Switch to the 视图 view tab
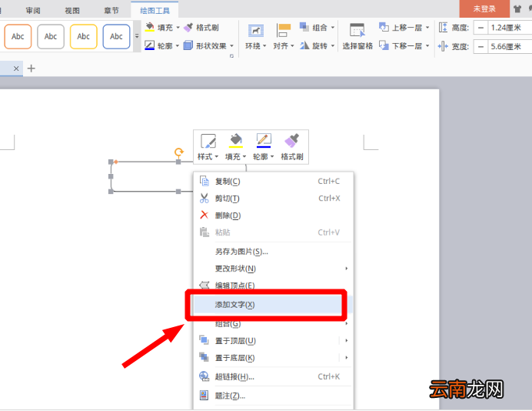 coord(72,11)
